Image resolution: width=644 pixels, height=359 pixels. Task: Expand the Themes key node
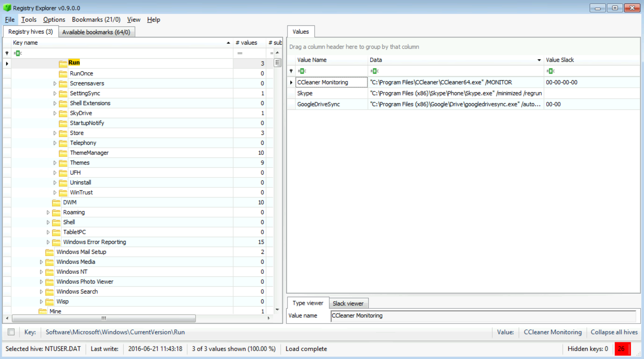(55, 163)
